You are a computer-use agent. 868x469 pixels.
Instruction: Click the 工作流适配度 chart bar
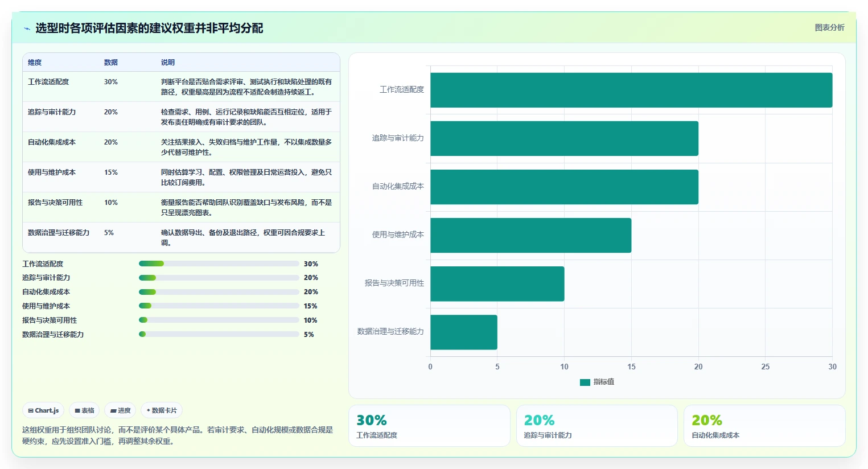(x=631, y=90)
